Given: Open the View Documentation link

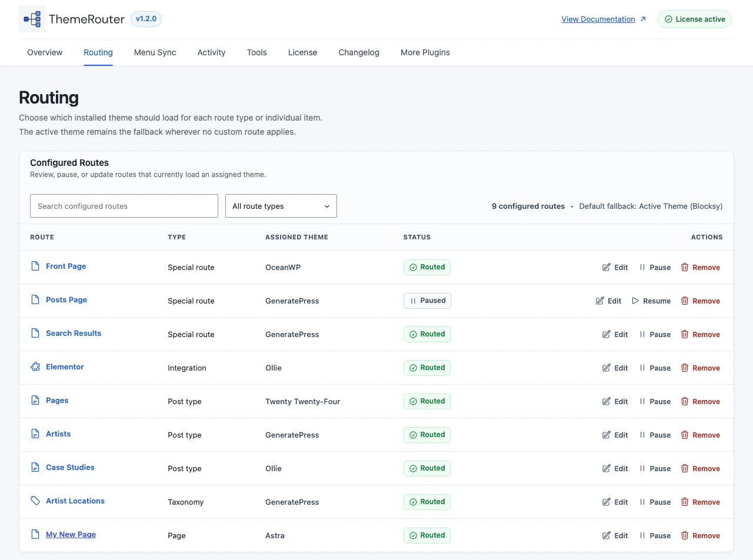Looking at the screenshot, I should click(598, 19).
